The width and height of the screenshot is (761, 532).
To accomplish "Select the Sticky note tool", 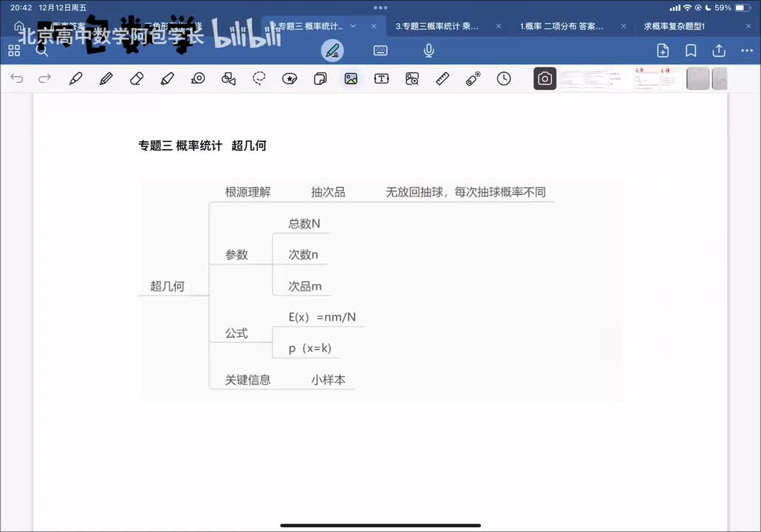I will (321, 78).
